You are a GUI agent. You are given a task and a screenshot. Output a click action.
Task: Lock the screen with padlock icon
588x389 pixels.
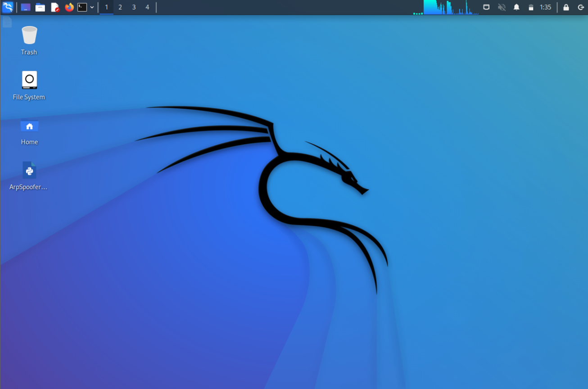point(566,7)
